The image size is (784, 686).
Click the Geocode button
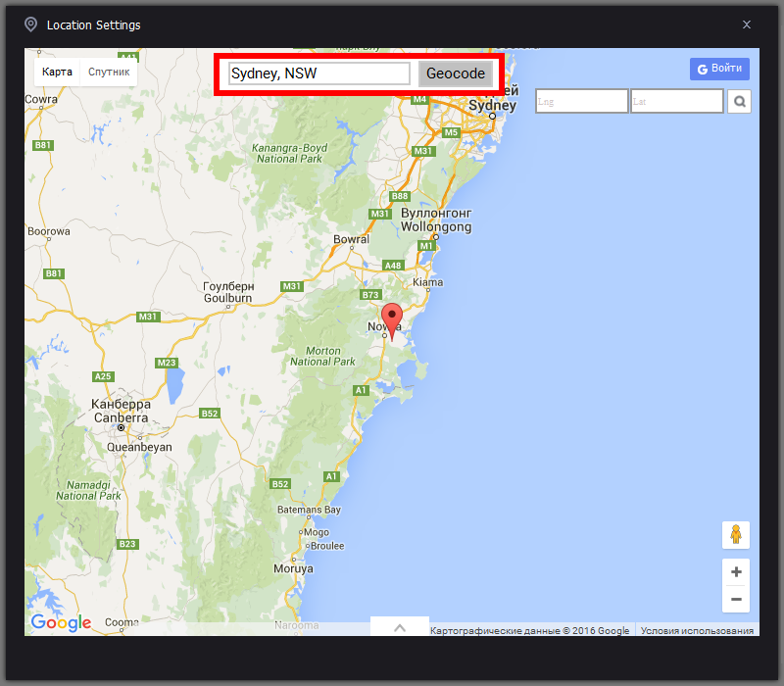click(x=456, y=73)
